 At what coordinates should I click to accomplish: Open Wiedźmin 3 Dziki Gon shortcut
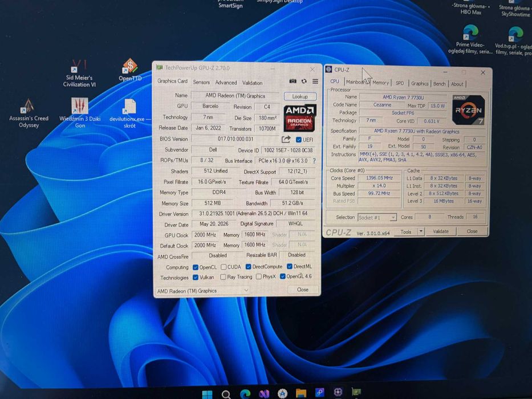tap(80, 113)
